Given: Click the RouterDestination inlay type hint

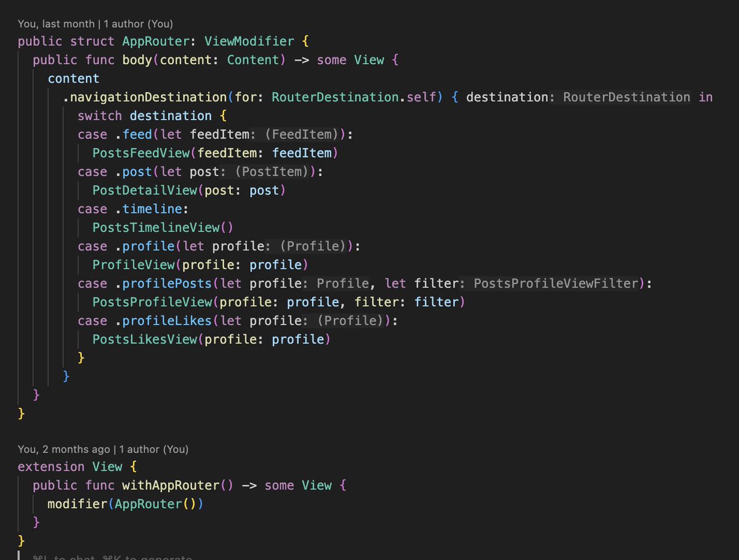Looking at the screenshot, I should pyautogui.click(x=626, y=97).
